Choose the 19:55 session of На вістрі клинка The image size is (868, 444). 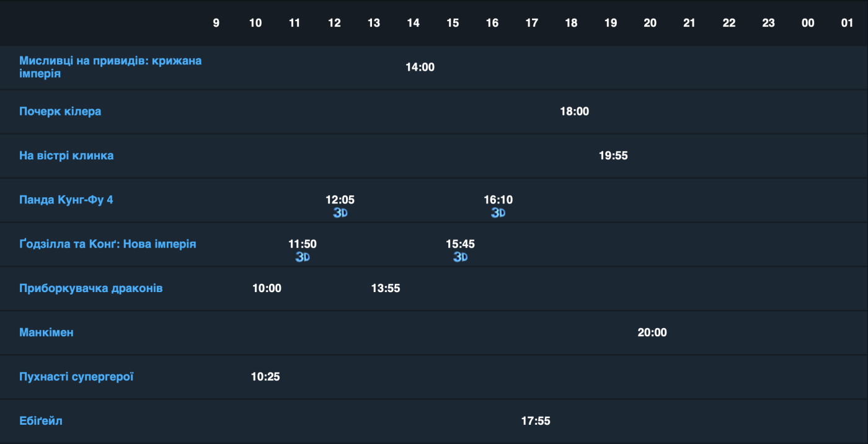click(x=613, y=156)
